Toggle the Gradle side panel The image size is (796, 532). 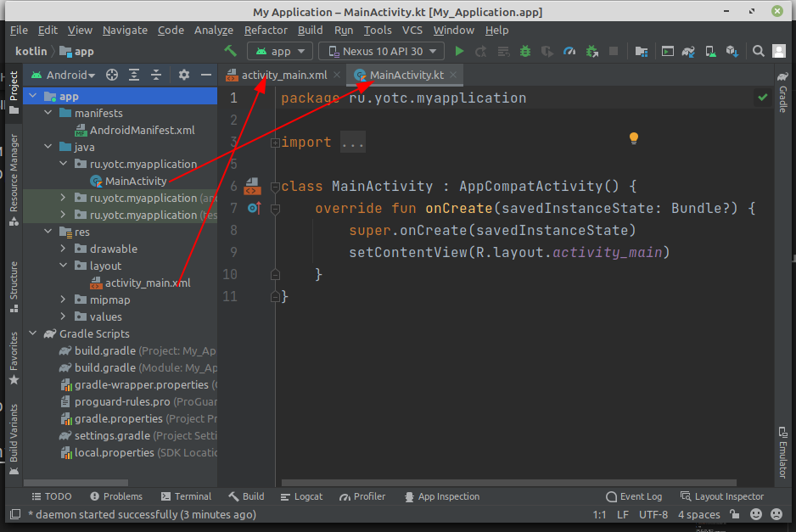782,93
